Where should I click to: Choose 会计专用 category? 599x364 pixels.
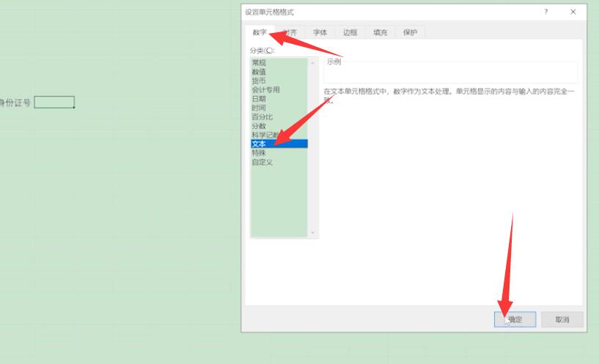279,89
